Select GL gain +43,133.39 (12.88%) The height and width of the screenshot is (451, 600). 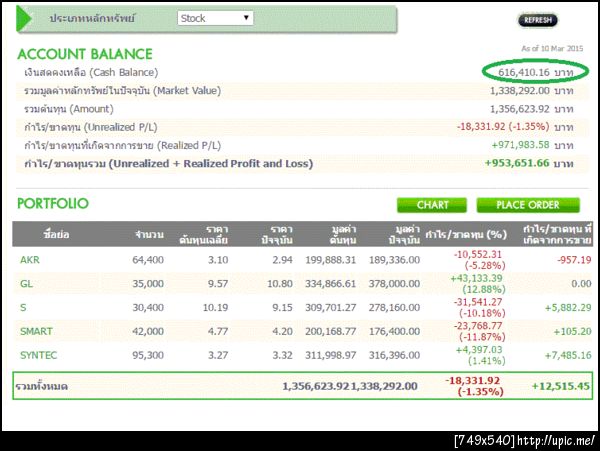478,283
